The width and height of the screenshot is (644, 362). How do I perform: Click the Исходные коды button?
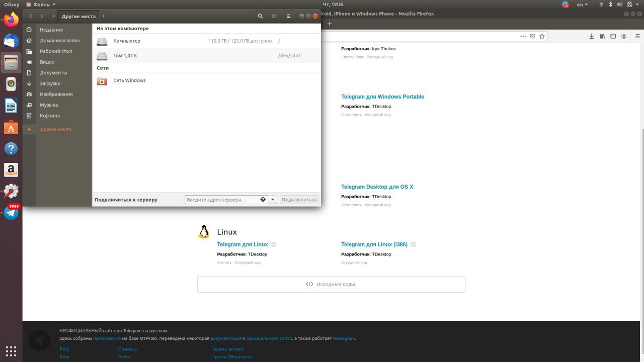[331, 284]
